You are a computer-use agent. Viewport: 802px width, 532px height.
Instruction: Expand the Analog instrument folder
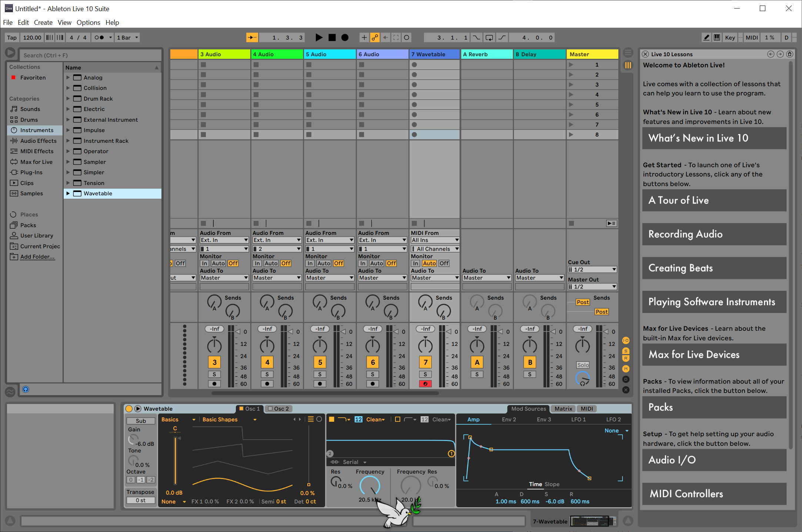pos(68,78)
